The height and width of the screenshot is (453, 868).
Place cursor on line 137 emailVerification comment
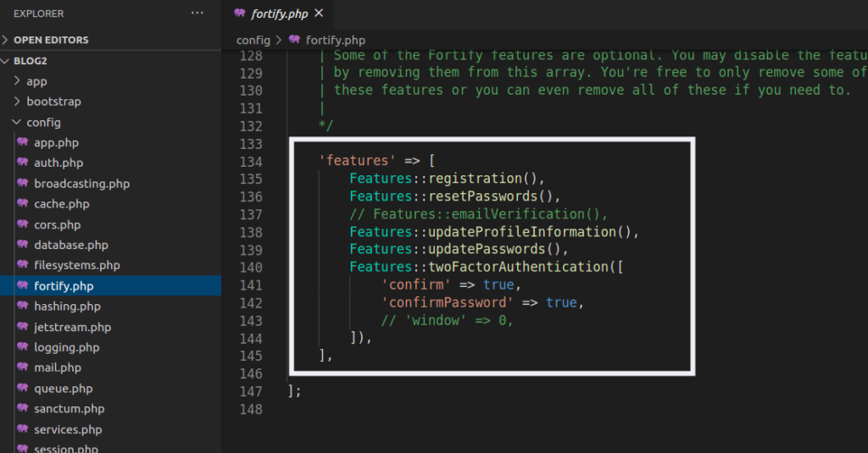(478, 214)
